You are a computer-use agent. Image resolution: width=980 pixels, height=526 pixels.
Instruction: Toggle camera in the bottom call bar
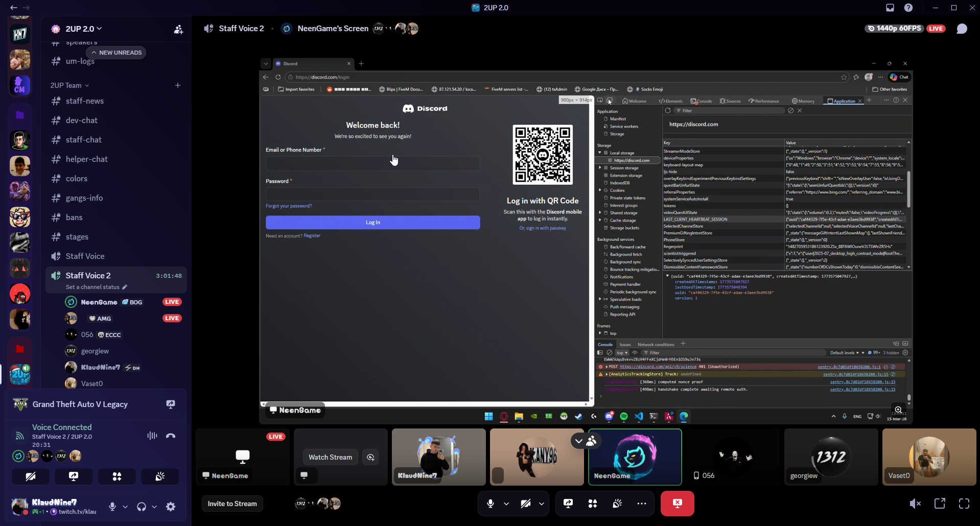[526, 504]
